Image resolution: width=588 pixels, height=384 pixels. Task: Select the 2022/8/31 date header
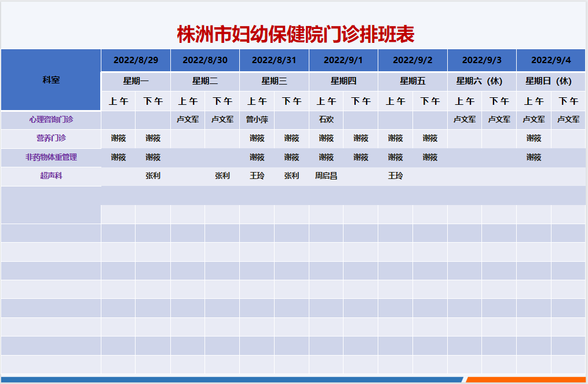pyautogui.click(x=274, y=60)
